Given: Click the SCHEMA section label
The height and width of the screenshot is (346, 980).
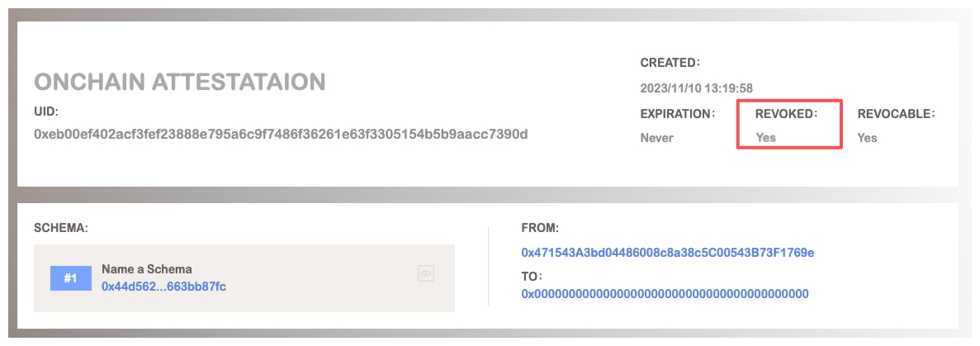Looking at the screenshot, I should pos(60,225).
